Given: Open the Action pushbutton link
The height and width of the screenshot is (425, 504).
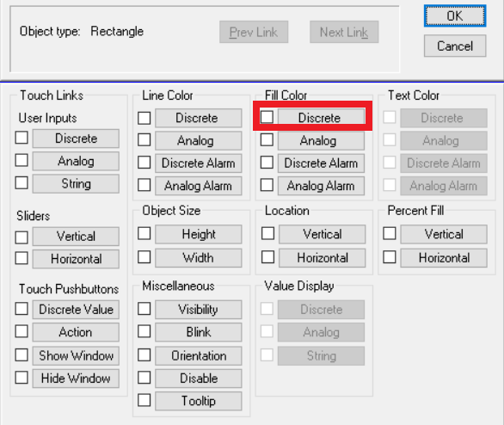Looking at the screenshot, I should [x=76, y=332].
